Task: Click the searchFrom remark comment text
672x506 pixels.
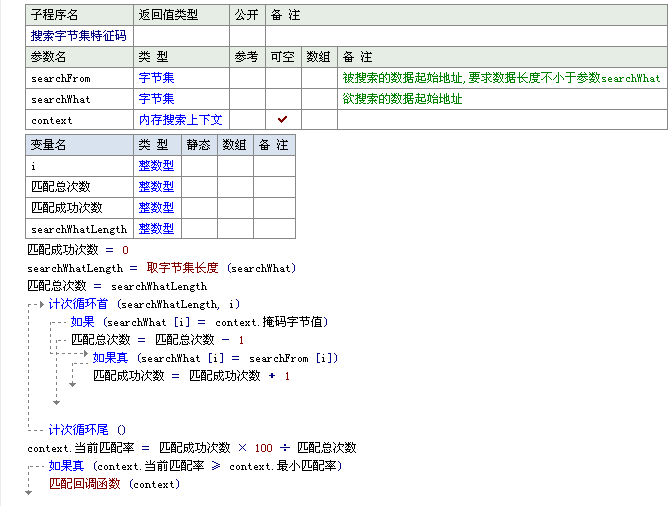Action: click(x=501, y=78)
